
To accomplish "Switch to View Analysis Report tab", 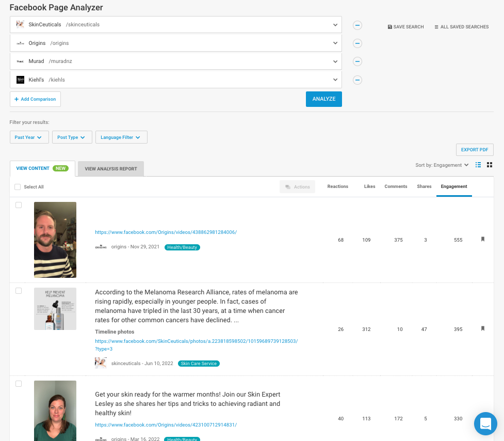I will click(111, 169).
